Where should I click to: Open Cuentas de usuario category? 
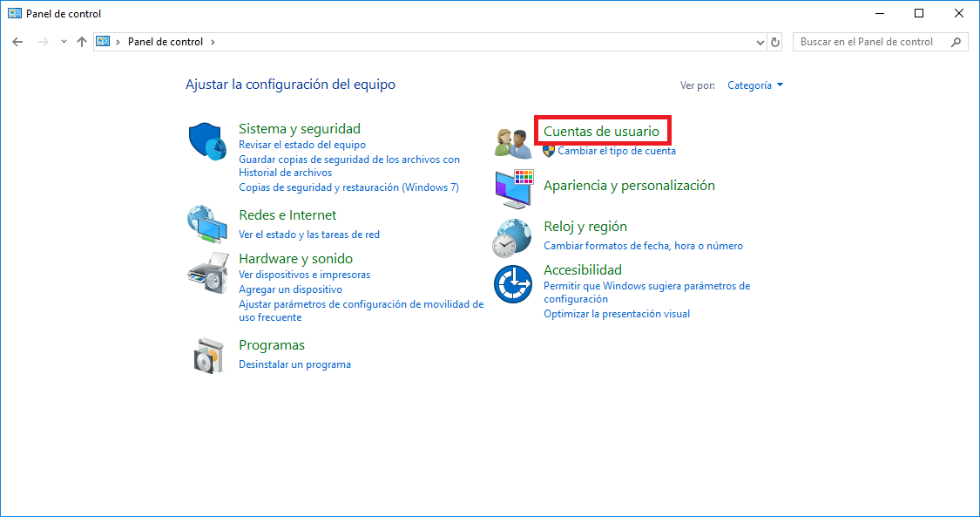pos(601,132)
